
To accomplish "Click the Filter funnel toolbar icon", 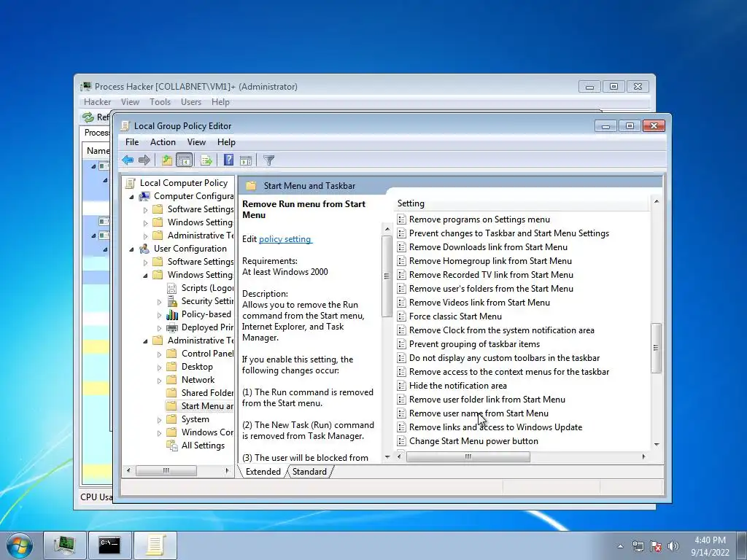I will pyautogui.click(x=268, y=160).
